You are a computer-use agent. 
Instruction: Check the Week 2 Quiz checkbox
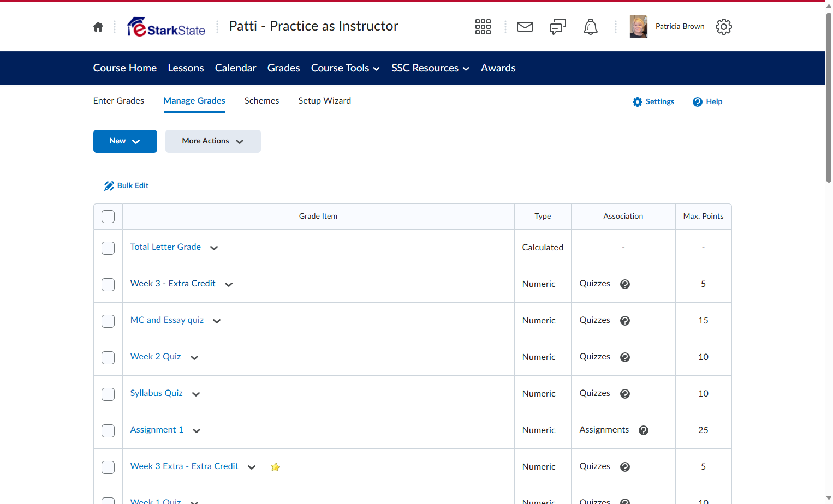[108, 358]
